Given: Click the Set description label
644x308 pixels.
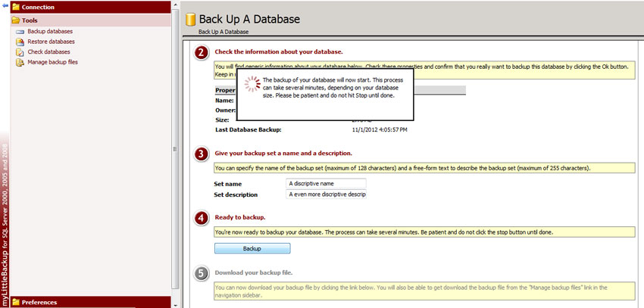Looking at the screenshot, I should tap(236, 194).
